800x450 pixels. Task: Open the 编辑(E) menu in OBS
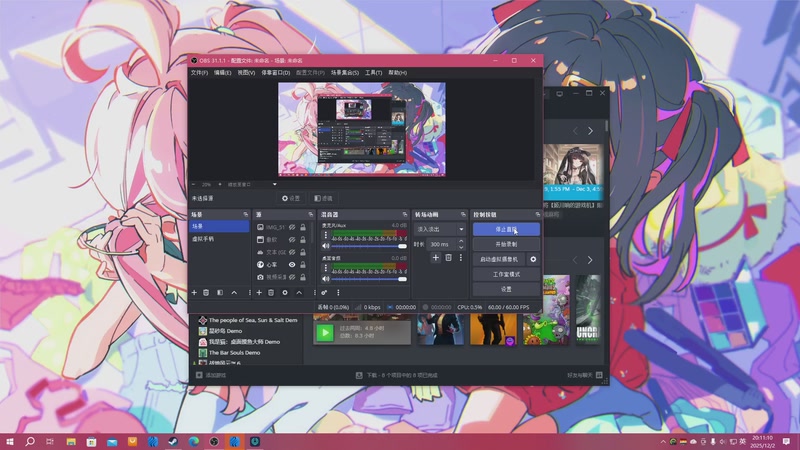pos(222,73)
